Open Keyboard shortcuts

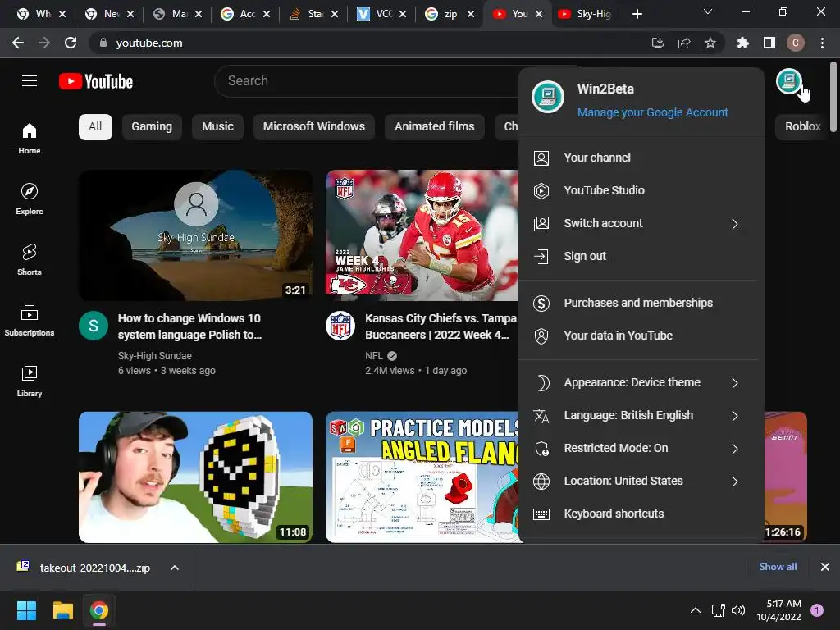[x=641, y=514]
